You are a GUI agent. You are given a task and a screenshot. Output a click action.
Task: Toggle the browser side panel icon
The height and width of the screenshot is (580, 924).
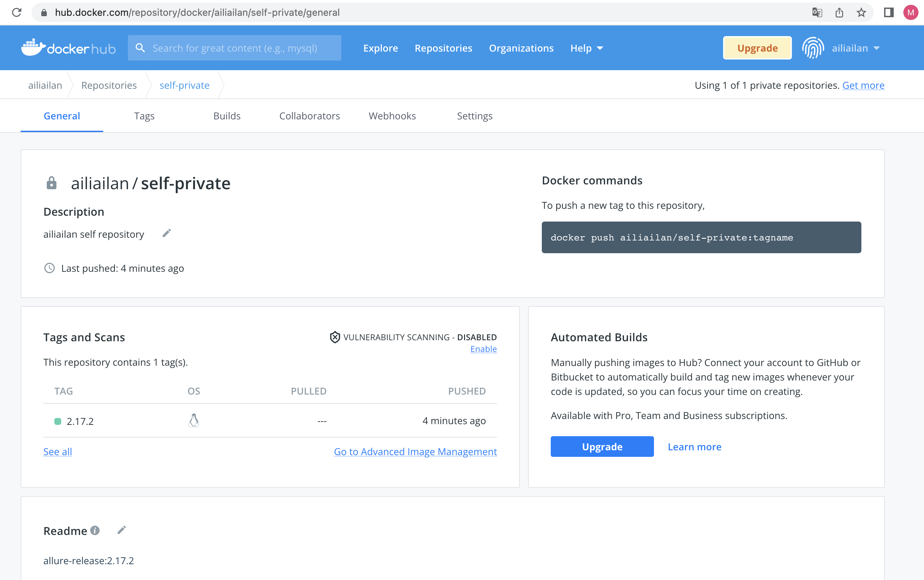click(889, 13)
